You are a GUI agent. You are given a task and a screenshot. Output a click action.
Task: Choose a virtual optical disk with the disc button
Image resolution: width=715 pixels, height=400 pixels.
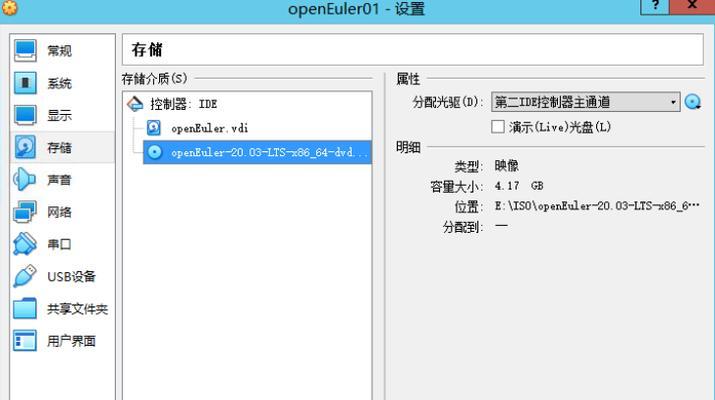pyautogui.click(x=693, y=102)
